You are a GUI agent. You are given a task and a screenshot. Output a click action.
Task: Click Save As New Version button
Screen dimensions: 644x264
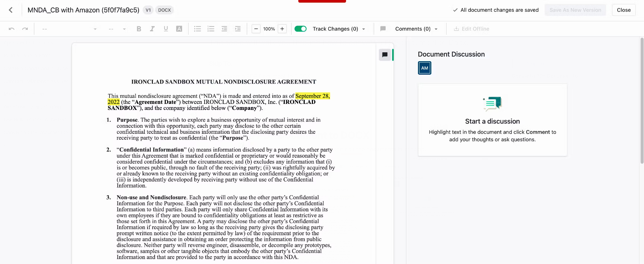point(575,10)
